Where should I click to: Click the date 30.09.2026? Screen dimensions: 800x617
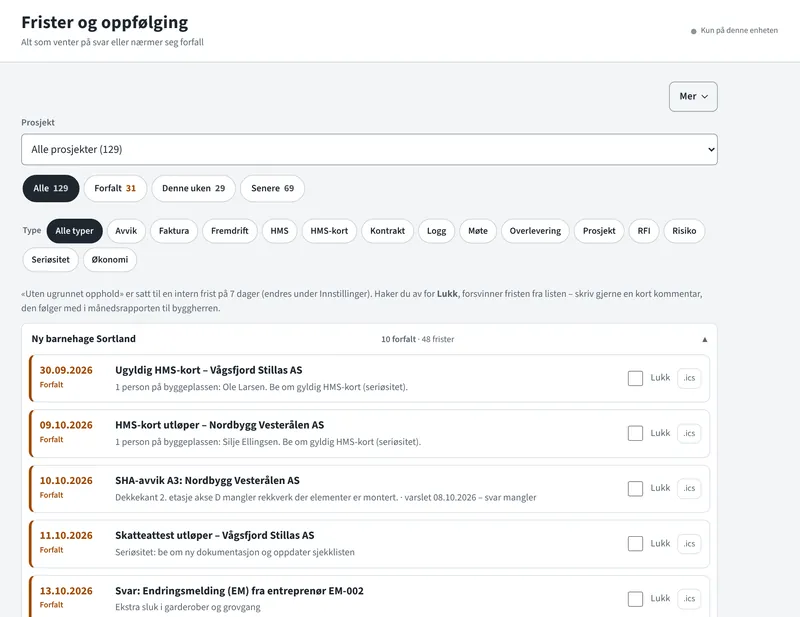click(66, 371)
